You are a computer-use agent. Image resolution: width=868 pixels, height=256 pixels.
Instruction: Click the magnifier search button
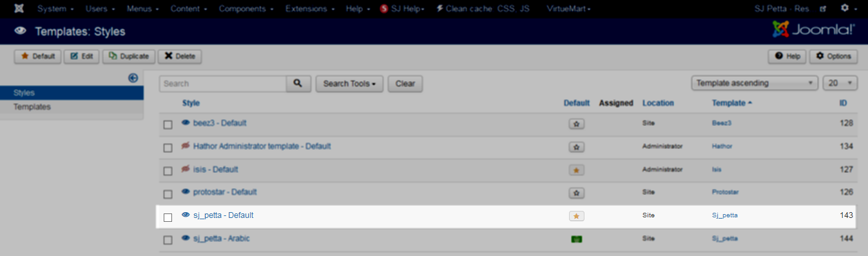pyautogui.click(x=298, y=84)
